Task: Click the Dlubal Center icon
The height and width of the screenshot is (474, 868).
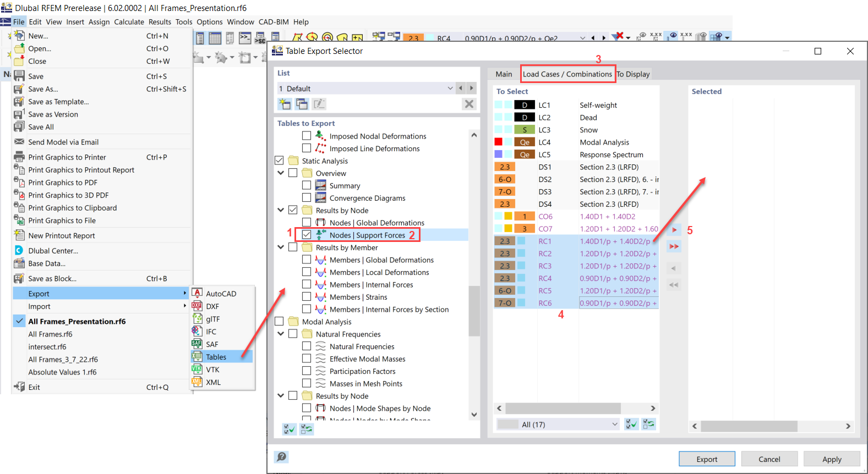Action: coord(19,250)
